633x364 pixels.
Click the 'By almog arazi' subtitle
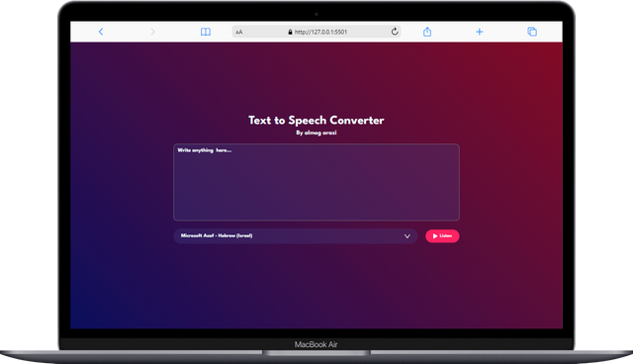click(316, 133)
